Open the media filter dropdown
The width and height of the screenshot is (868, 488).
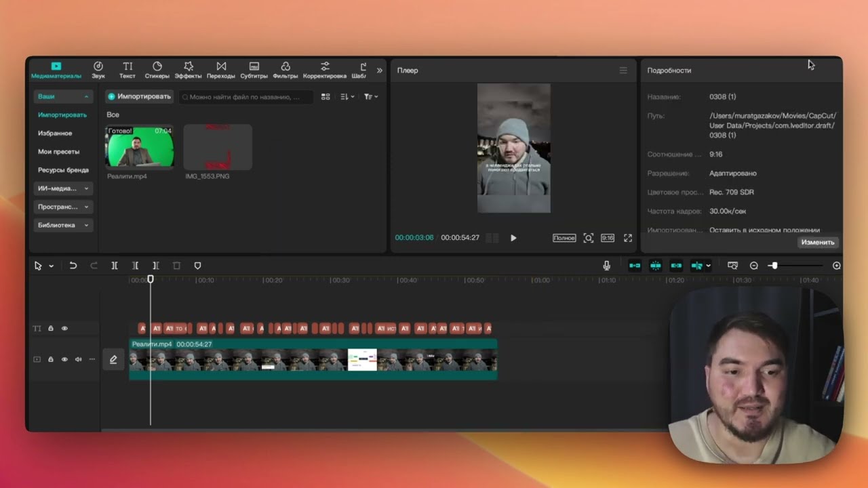click(x=371, y=97)
